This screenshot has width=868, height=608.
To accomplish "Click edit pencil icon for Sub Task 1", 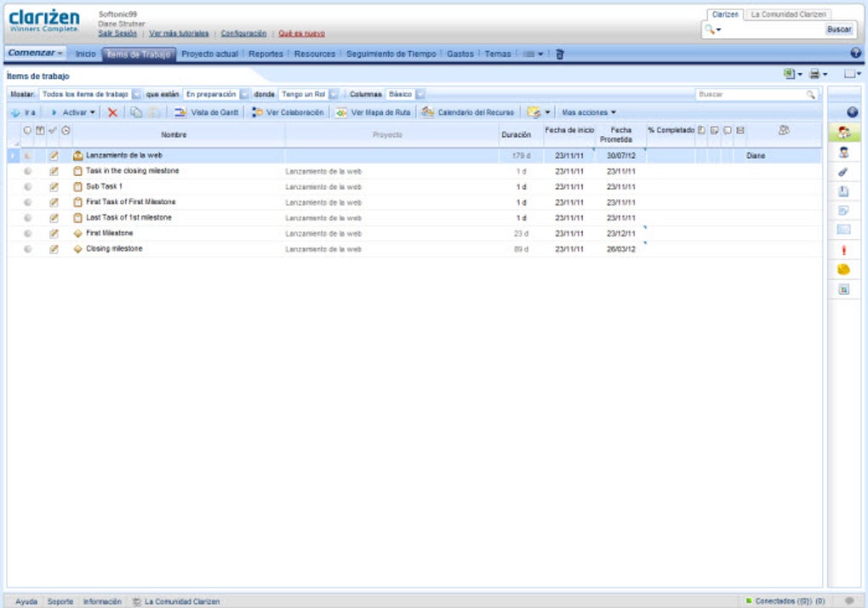I will click(x=54, y=187).
